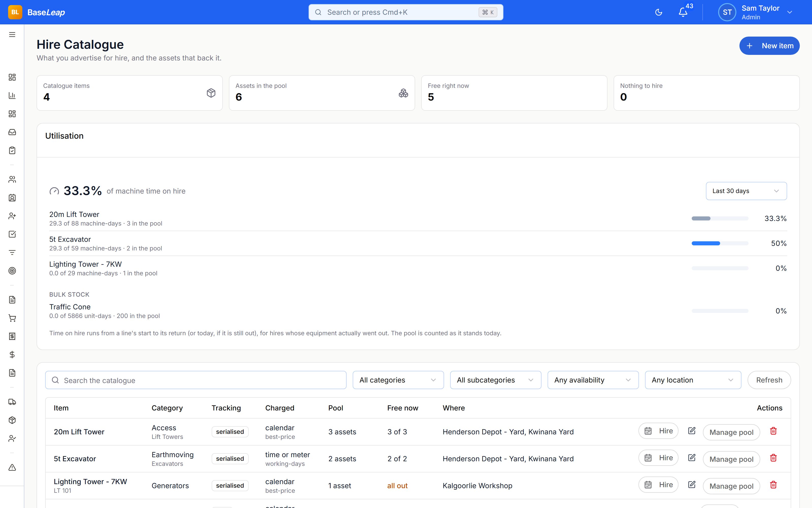This screenshot has width=812, height=508.
Task: Focus the Search the catalogue field
Action: point(196,380)
